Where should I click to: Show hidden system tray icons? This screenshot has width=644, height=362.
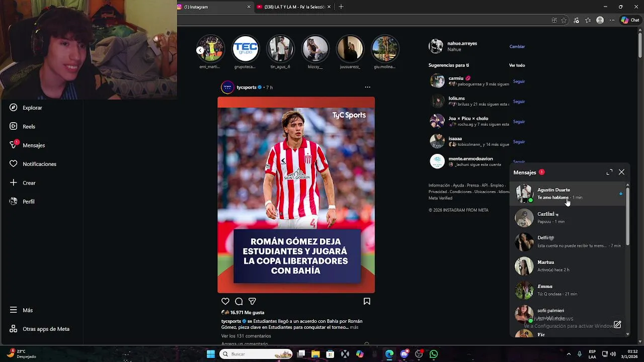[x=569, y=354]
